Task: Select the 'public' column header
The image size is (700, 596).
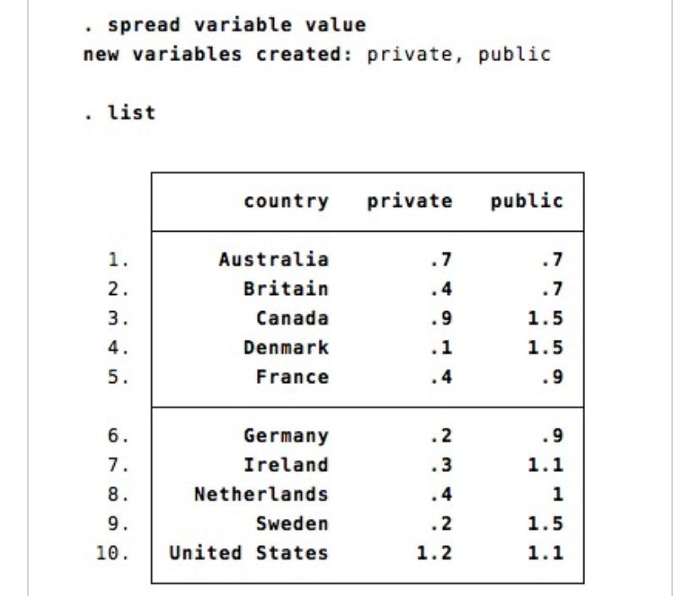Action: (x=526, y=201)
